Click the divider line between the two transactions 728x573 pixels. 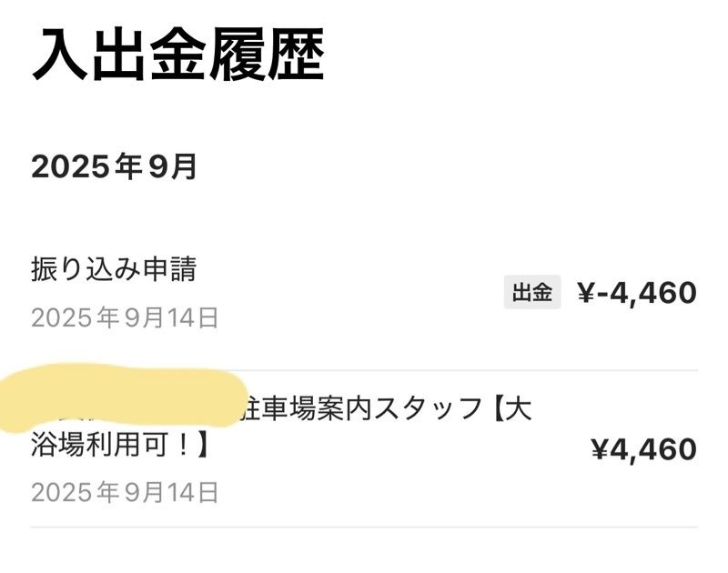coord(364,370)
